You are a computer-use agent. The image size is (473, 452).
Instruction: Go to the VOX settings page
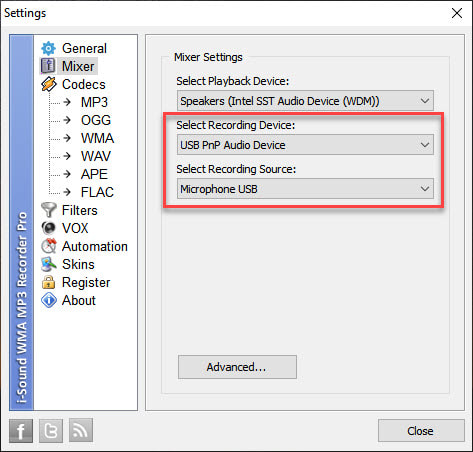(x=75, y=228)
